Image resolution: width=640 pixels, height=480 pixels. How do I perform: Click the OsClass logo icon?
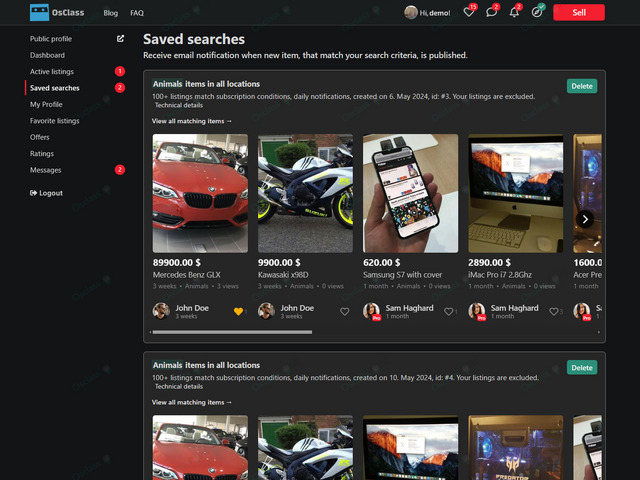(x=39, y=12)
